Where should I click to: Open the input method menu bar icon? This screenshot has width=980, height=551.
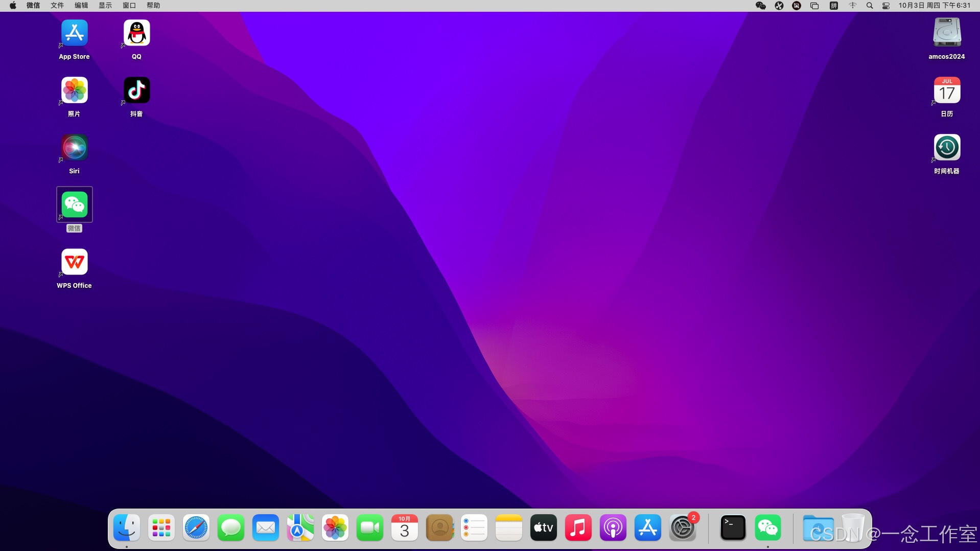(x=834, y=6)
